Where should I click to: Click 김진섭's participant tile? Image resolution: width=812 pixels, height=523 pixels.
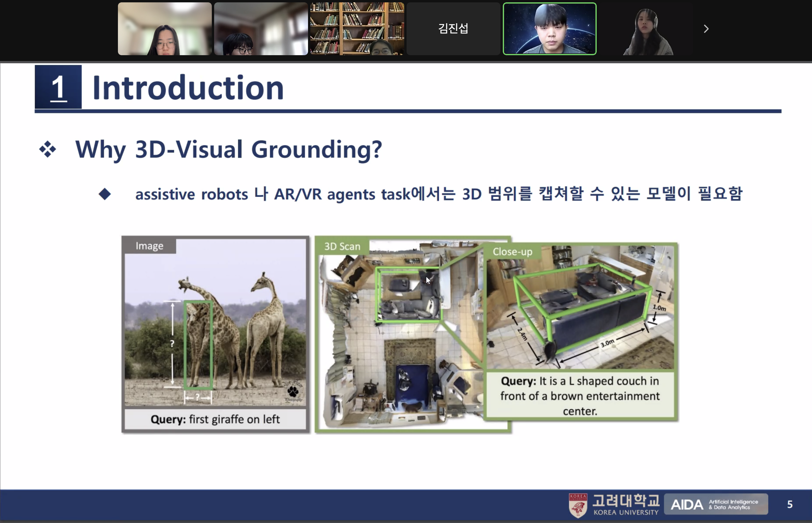click(453, 29)
